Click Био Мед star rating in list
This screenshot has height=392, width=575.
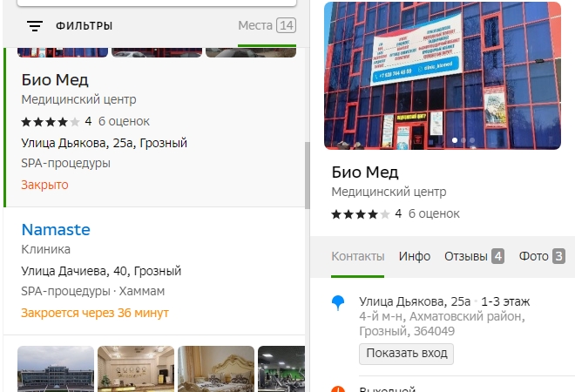tap(51, 121)
